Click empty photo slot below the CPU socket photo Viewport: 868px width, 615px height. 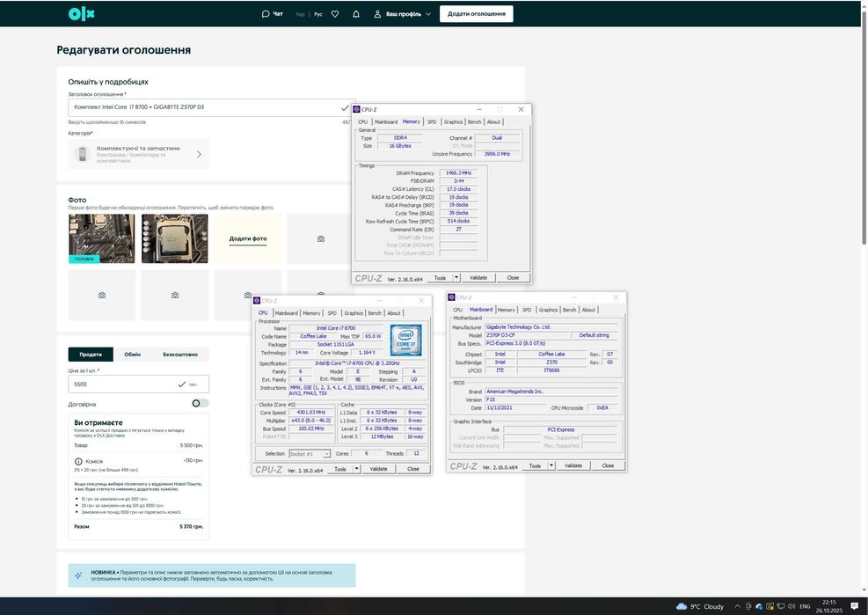coord(175,296)
